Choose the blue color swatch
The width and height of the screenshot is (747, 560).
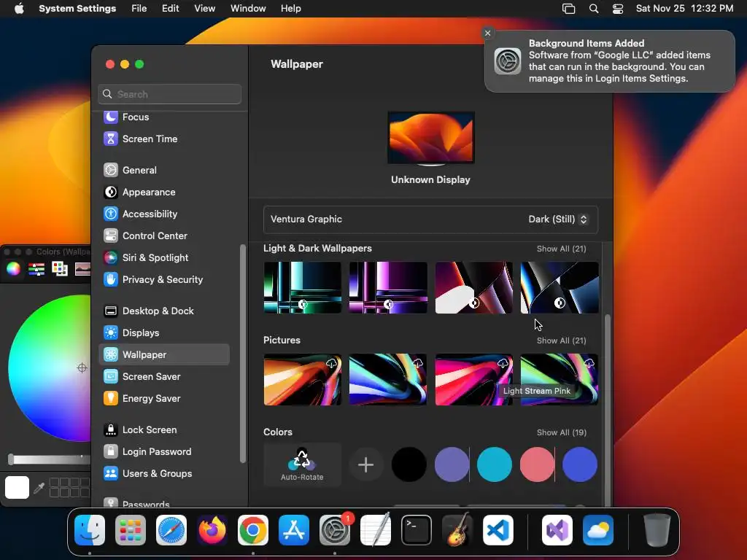coord(580,464)
